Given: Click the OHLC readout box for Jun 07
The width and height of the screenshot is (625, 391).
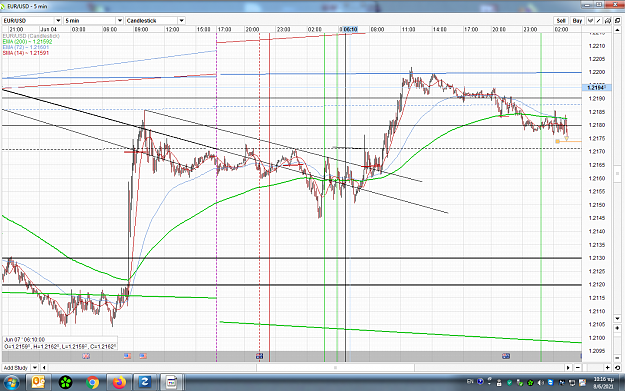Looking at the screenshot, I should [60, 343].
